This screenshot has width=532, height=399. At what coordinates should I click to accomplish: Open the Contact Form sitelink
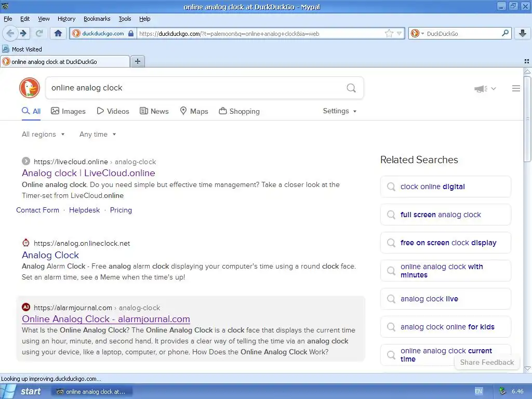point(37,210)
